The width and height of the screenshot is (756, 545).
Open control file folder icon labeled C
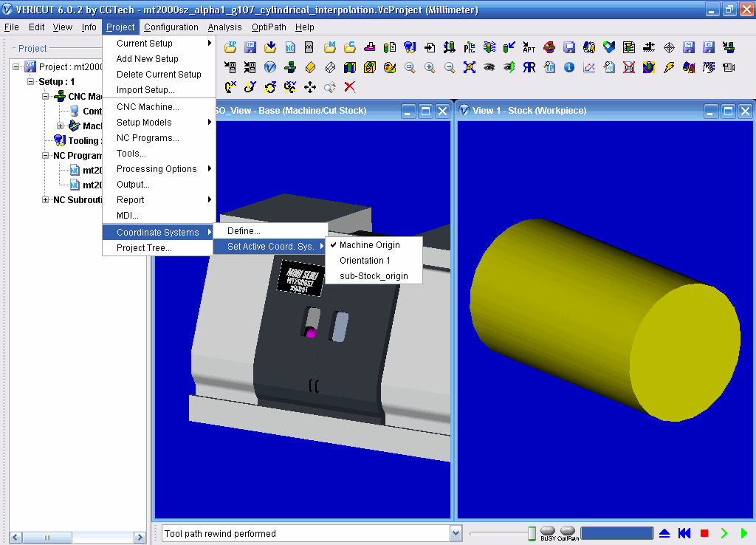point(349,47)
